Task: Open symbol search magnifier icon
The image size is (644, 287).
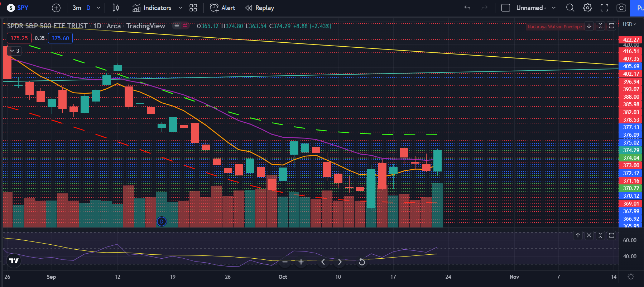Action: pos(570,8)
